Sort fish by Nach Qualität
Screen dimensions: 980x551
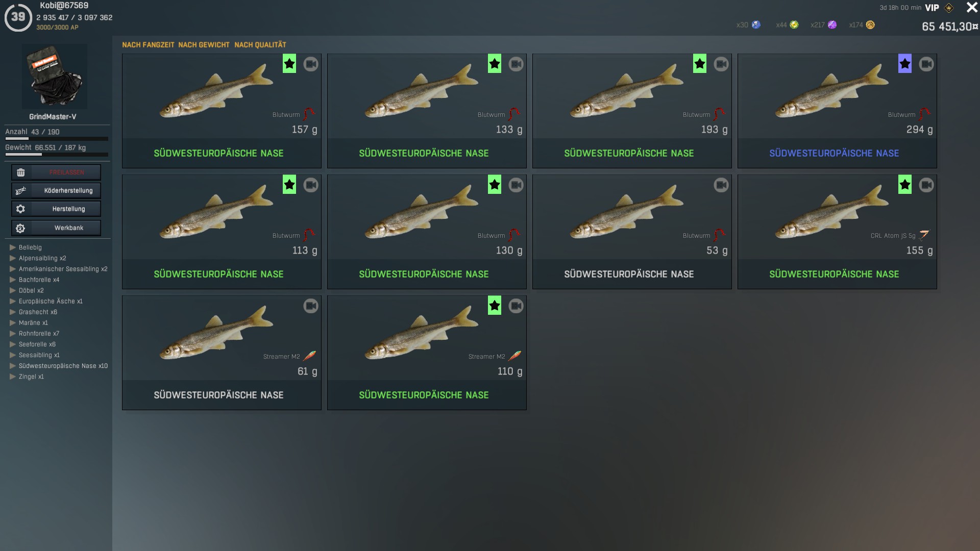coord(260,45)
